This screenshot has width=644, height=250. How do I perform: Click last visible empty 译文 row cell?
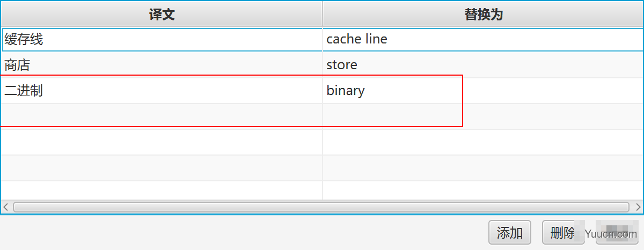click(162, 190)
